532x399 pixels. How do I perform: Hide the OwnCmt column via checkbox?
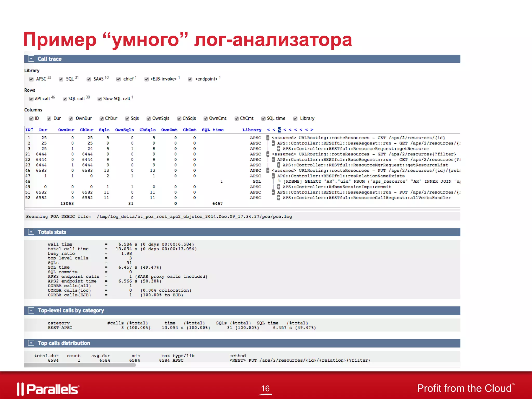click(x=205, y=119)
